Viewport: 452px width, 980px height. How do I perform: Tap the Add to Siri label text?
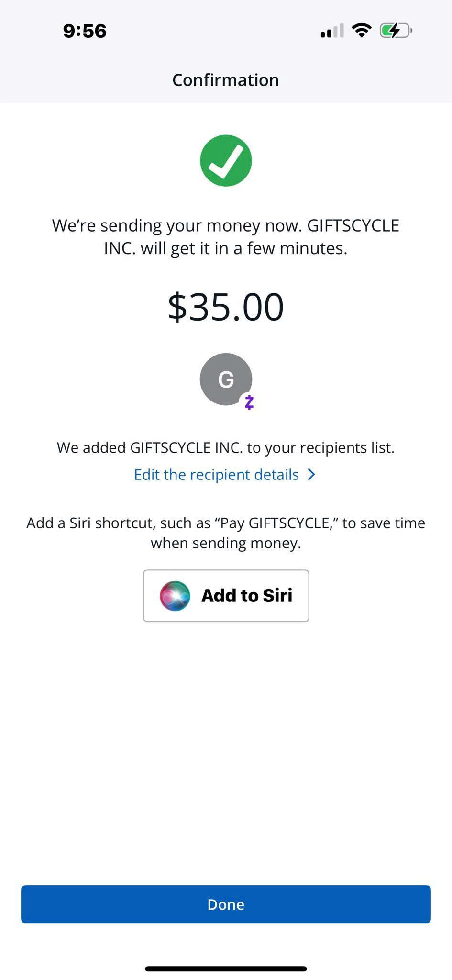(247, 596)
